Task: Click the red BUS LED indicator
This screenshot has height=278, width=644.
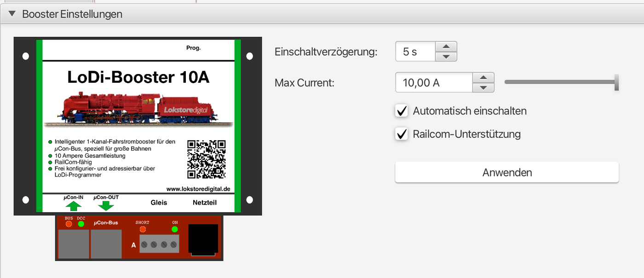Action: [x=69, y=224]
